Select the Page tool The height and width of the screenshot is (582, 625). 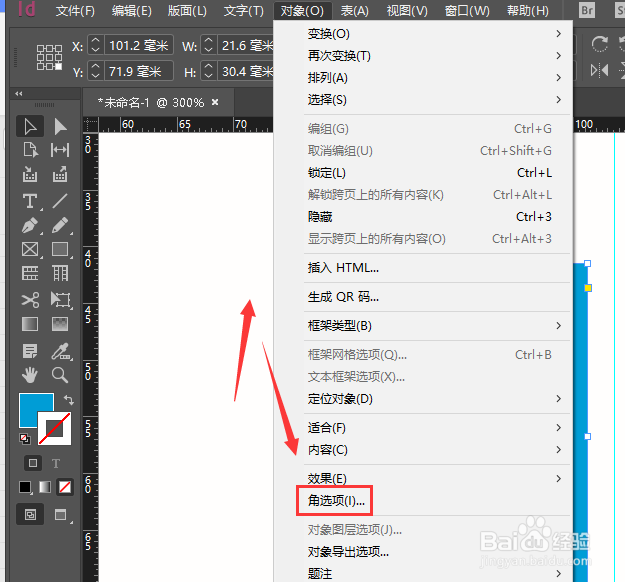point(30,150)
